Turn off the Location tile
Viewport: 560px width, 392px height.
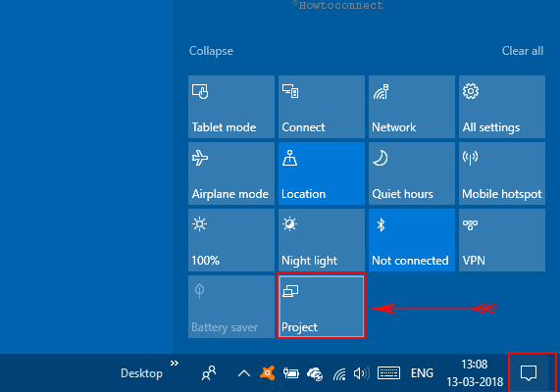(x=322, y=173)
